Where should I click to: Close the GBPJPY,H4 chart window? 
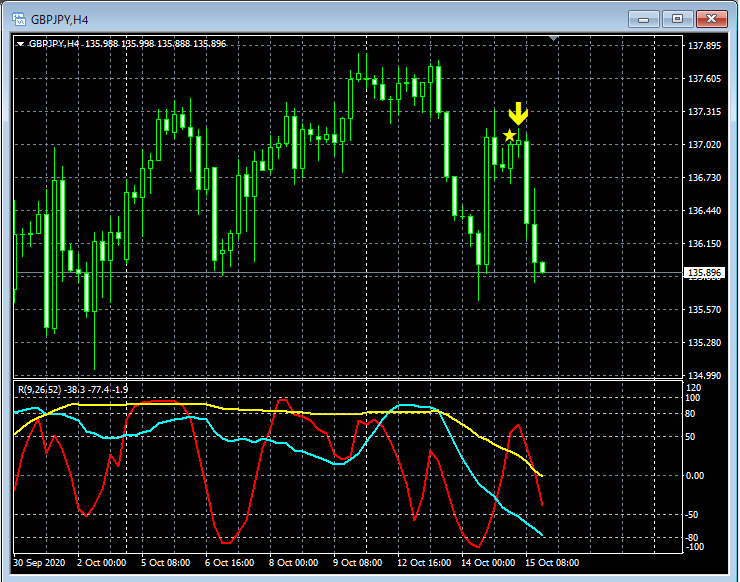[711, 19]
